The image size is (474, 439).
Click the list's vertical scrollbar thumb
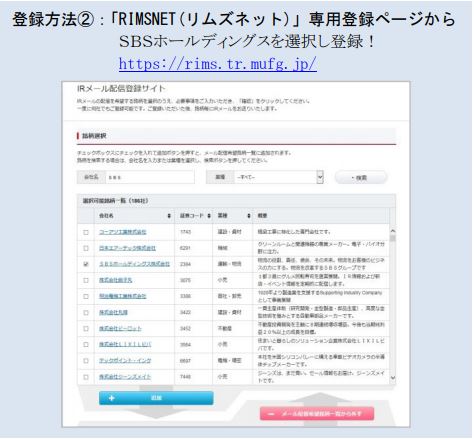(x=393, y=238)
